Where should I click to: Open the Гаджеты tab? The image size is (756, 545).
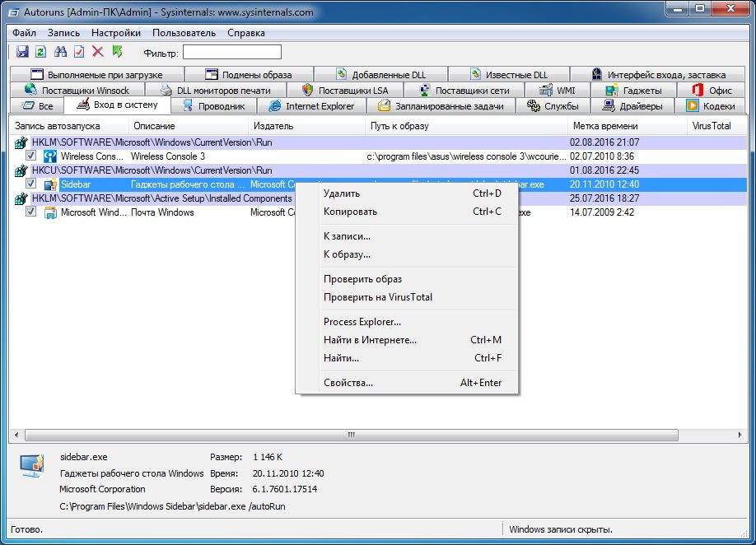(634, 90)
